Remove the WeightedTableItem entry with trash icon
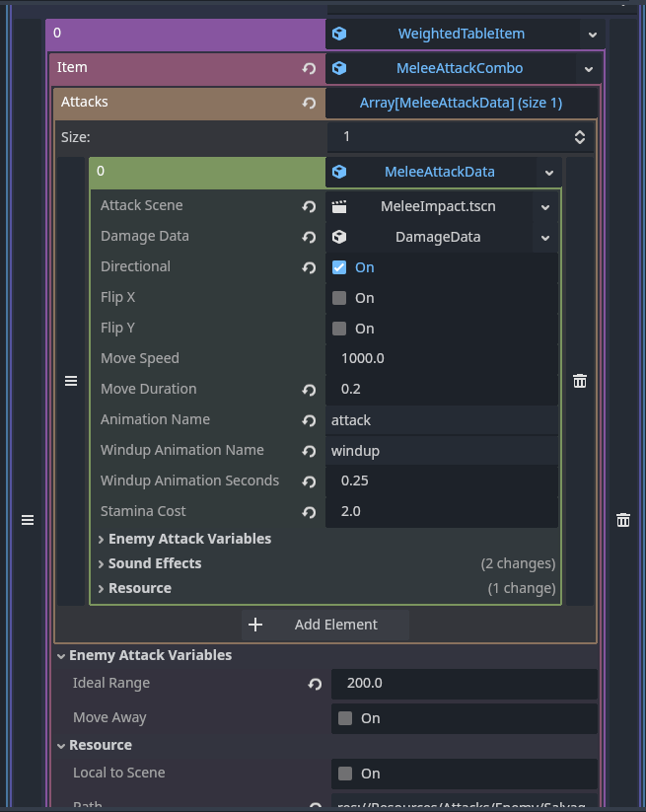646x812 pixels. tap(622, 520)
